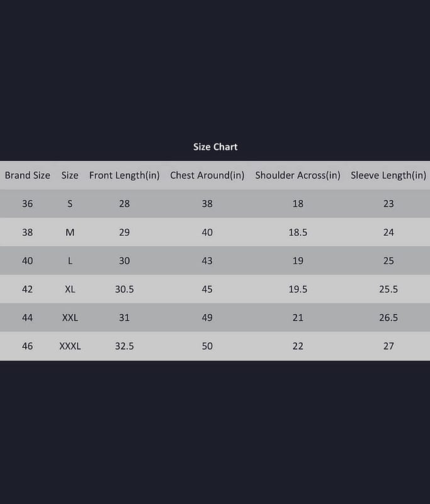Screen dimensions: 430x504
Task: Select the XXL size cell
Action: (70, 318)
